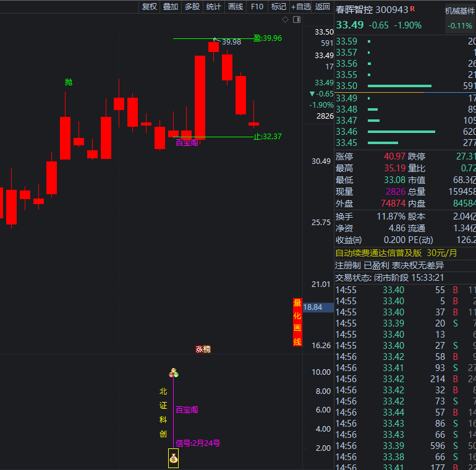The image size is (476, 470).
Task: Click the 返回 back button
Action: click(323, 7)
